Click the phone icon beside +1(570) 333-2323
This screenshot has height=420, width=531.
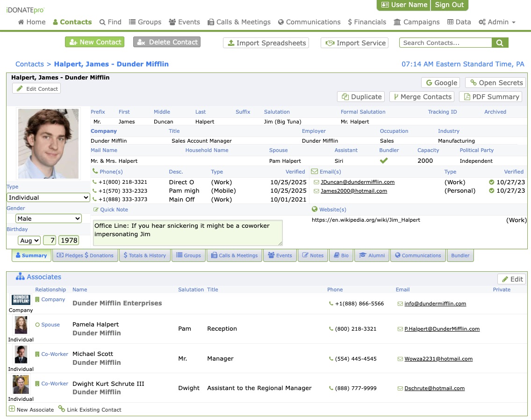(94, 191)
